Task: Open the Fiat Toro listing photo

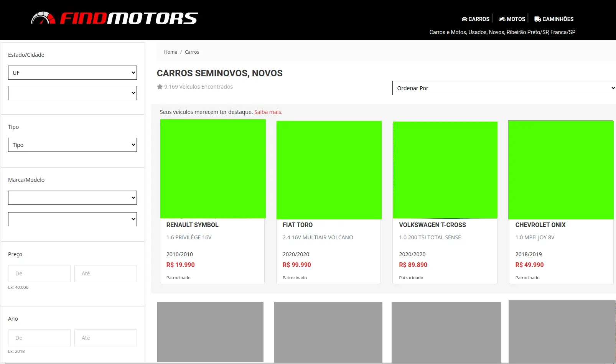Action: tap(329, 170)
